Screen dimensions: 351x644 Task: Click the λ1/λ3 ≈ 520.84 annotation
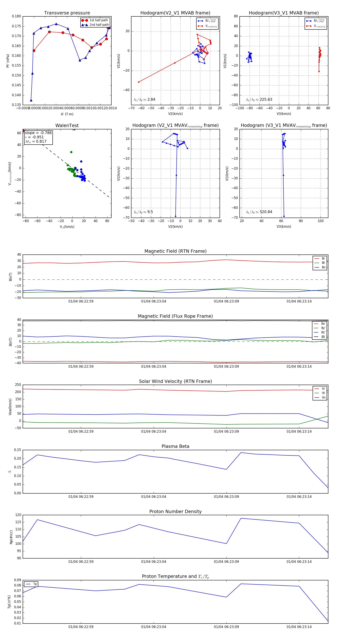pyautogui.click(x=259, y=212)
